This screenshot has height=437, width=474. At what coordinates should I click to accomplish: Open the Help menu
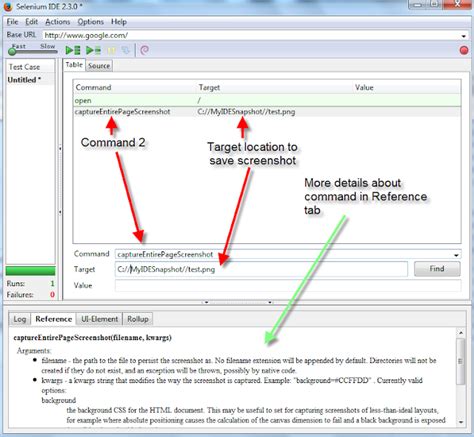pos(119,22)
